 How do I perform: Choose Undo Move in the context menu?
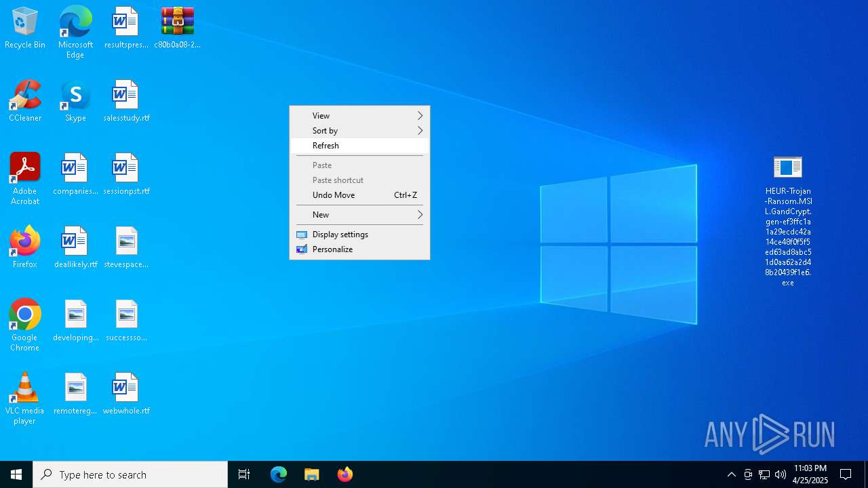point(359,195)
